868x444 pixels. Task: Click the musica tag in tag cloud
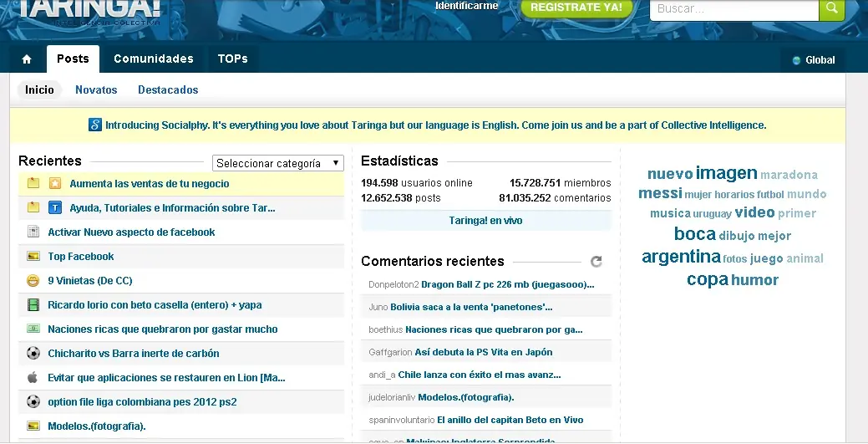click(x=670, y=213)
